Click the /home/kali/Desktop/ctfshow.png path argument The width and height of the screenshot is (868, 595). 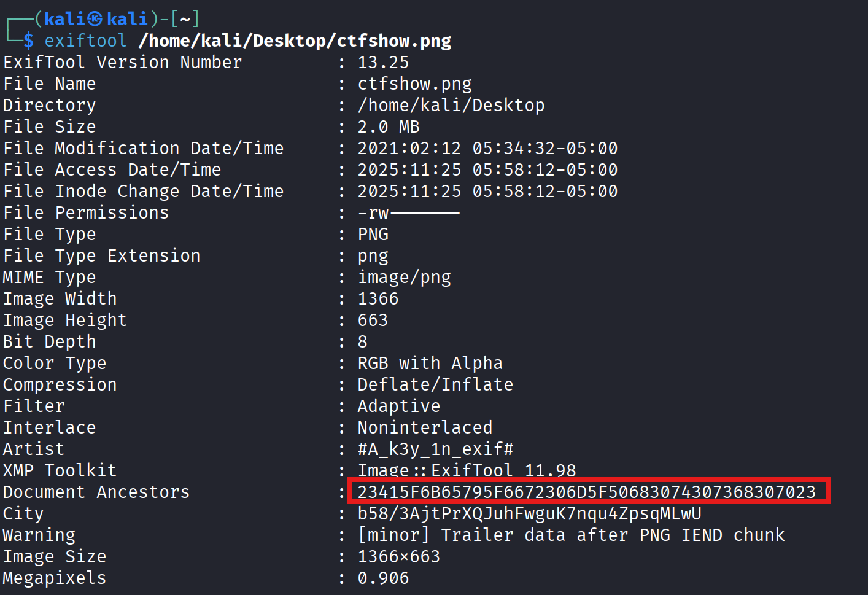295,41
